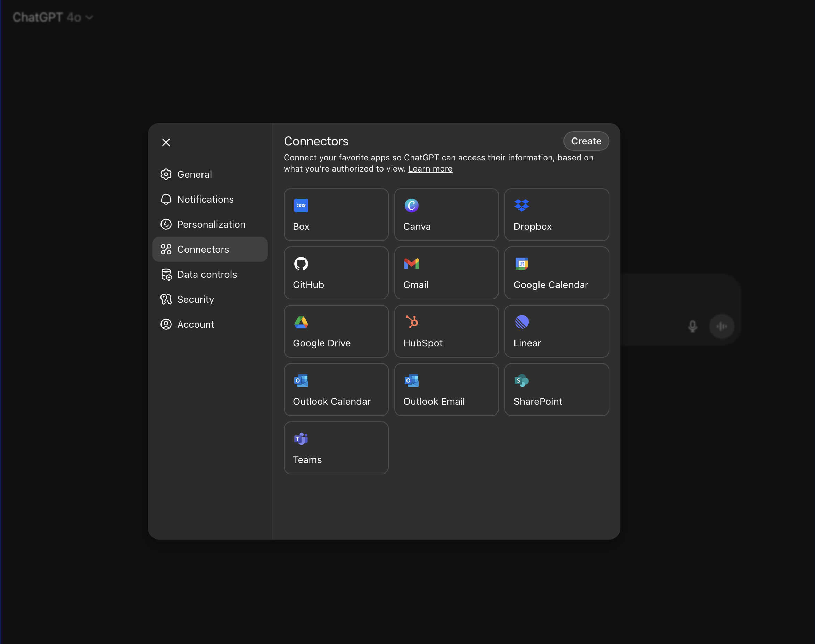Click the HubSpot sprocket icon

(x=411, y=321)
